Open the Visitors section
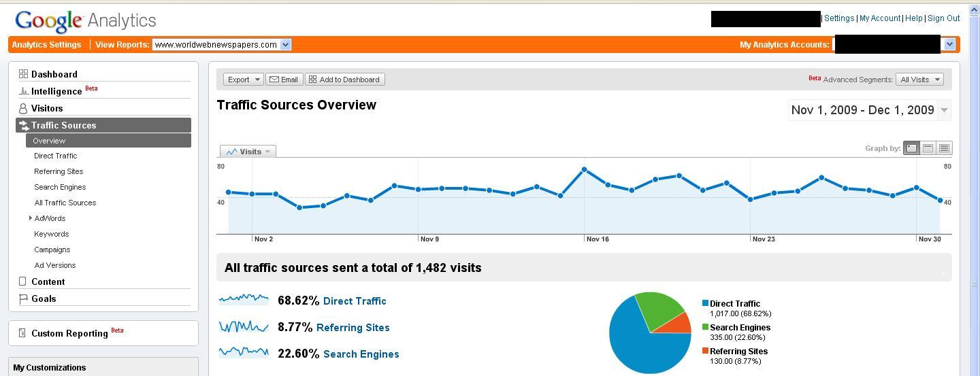 tap(47, 108)
